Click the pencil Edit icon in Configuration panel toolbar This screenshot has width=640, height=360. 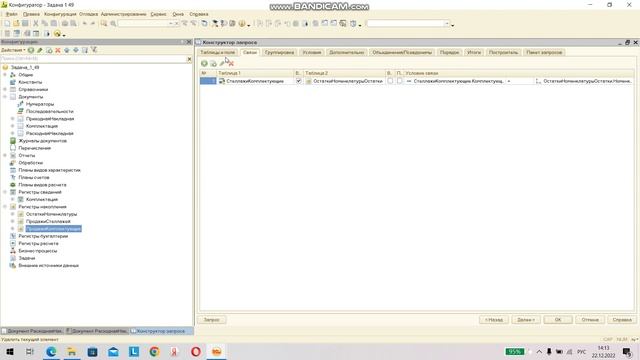(40, 50)
